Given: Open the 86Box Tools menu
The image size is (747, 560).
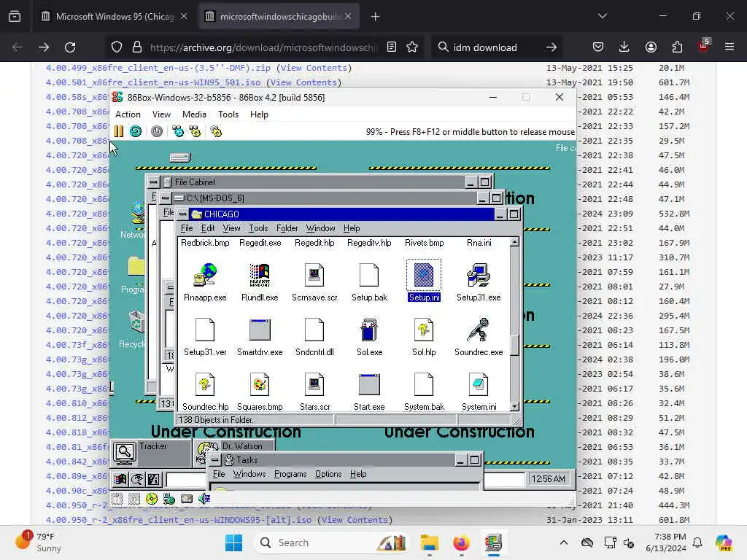Looking at the screenshot, I should (228, 114).
